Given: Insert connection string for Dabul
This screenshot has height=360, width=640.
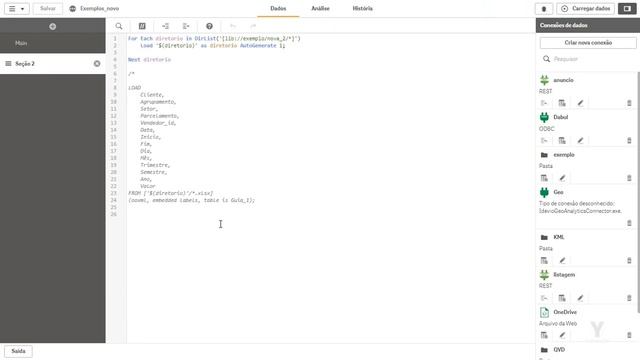Looking at the screenshot, I should [x=544, y=141].
